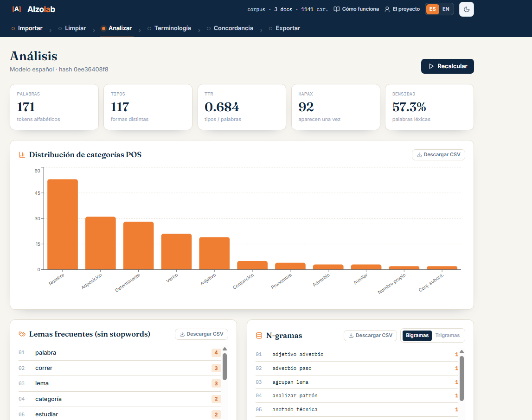The height and width of the screenshot is (420, 532).
Task: Click play icon in Recalcular button
Action: coord(431,66)
